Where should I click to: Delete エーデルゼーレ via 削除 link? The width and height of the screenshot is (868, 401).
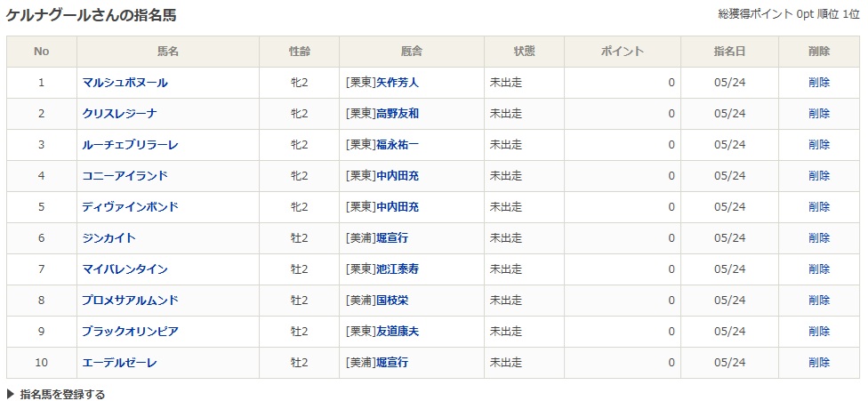819,362
